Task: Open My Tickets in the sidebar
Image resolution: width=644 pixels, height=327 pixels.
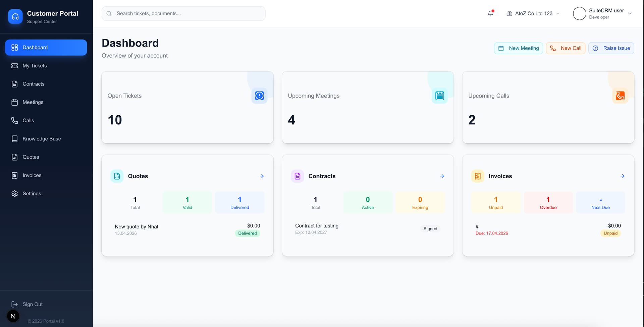Action: coord(35,66)
